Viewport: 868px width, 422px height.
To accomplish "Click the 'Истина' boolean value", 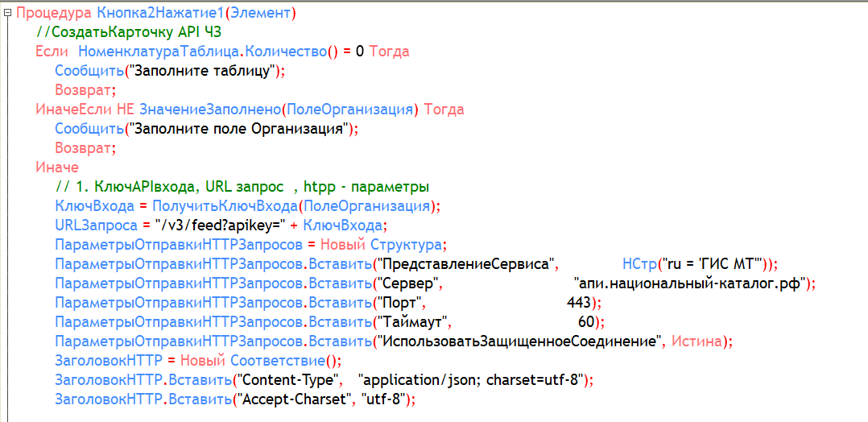I will click(697, 341).
